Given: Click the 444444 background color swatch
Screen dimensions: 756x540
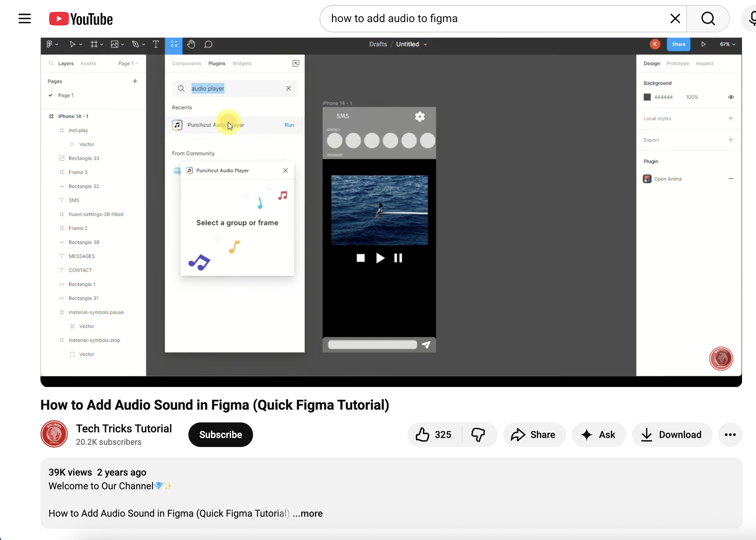Looking at the screenshot, I should tap(647, 97).
